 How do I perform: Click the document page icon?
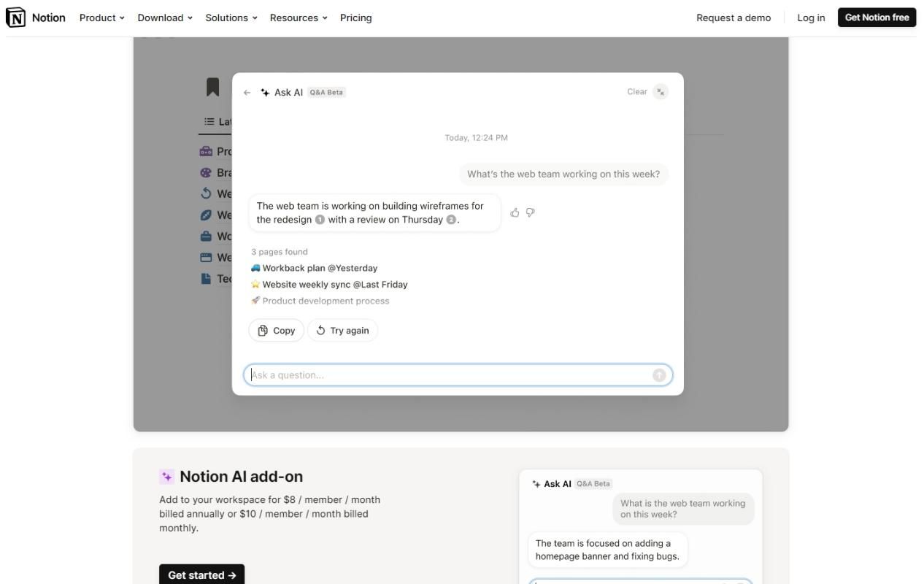pyautogui.click(x=206, y=279)
